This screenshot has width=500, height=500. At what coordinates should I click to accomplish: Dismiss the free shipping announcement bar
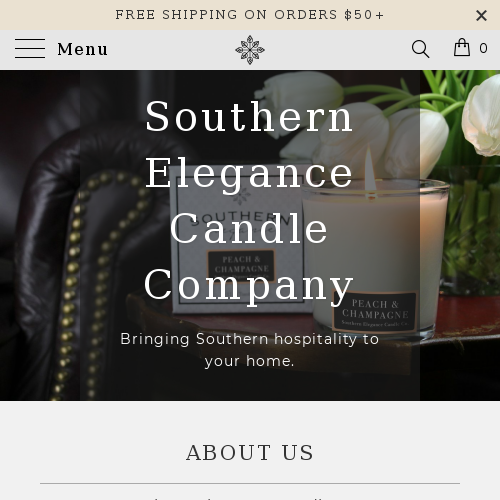[x=481, y=15]
